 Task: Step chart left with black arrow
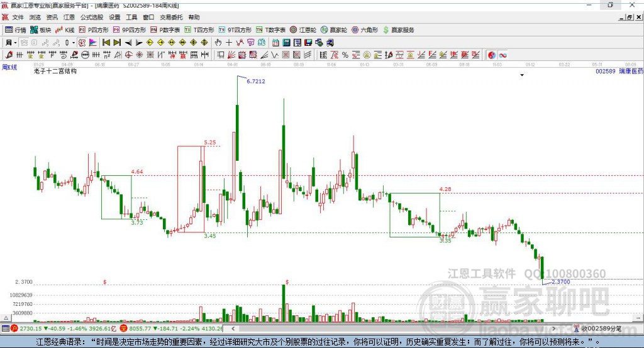tap(128, 43)
